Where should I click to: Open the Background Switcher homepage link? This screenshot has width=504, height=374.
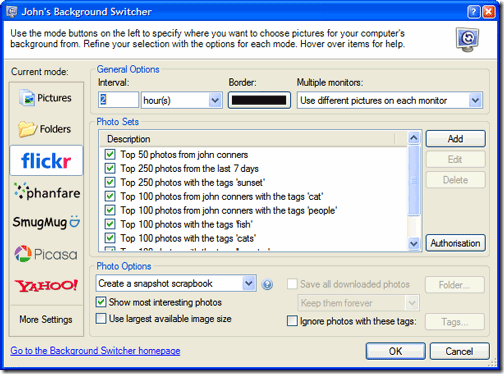[x=95, y=351]
